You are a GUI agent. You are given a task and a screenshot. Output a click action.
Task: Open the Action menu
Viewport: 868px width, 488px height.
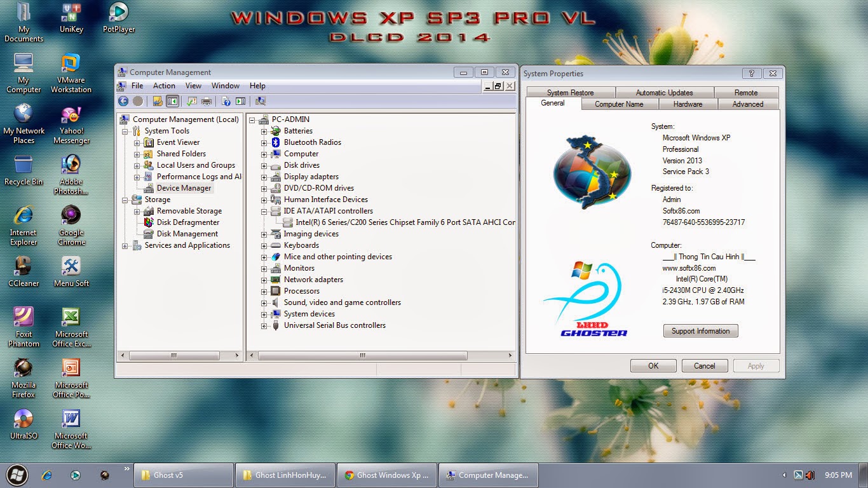164,86
